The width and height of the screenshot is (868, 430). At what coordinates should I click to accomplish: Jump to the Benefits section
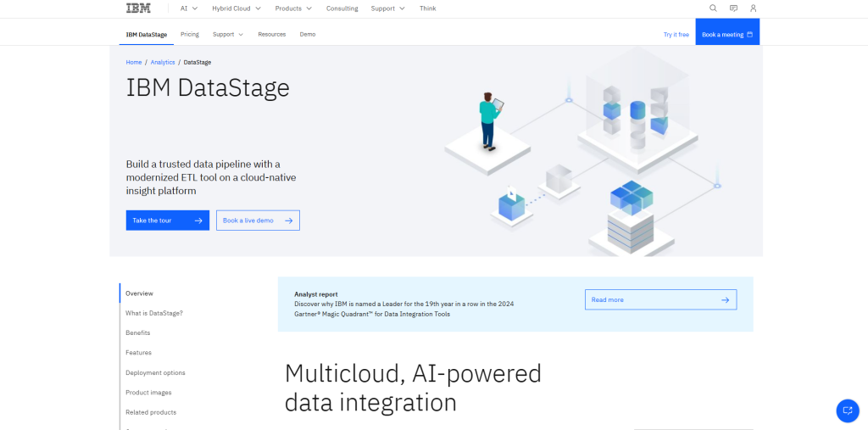tap(138, 333)
